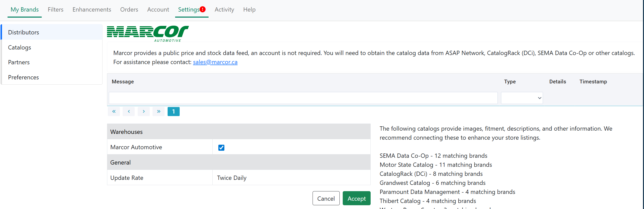Viewport: 644px width, 209px height.
Task: Click the Cancel button
Action: click(x=326, y=198)
